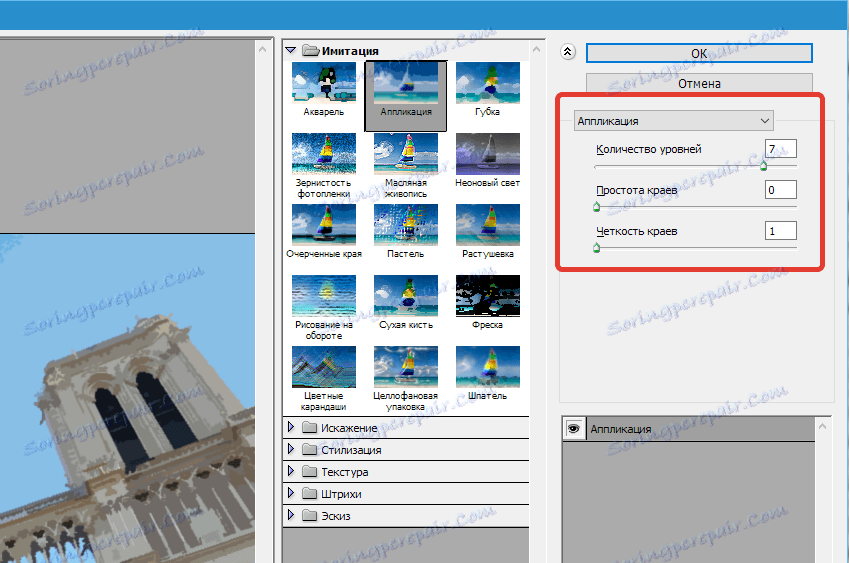The image size is (849, 563).
Task: Pick the Цветные карандаши filter
Action: tap(324, 366)
